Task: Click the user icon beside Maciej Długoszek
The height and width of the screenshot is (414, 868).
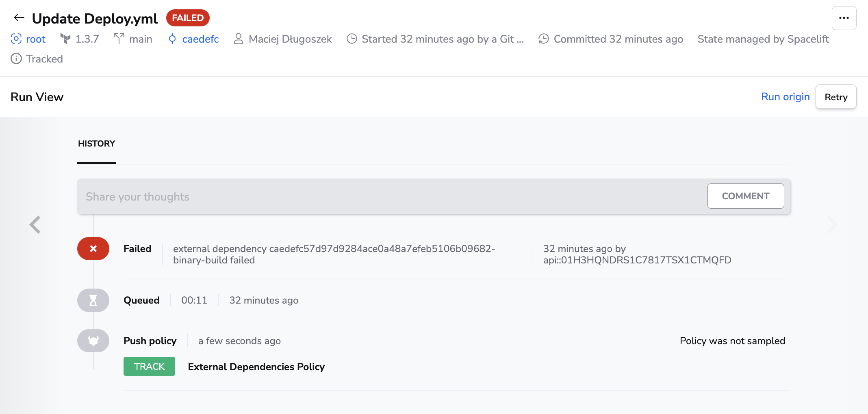Action: [x=239, y=39]
